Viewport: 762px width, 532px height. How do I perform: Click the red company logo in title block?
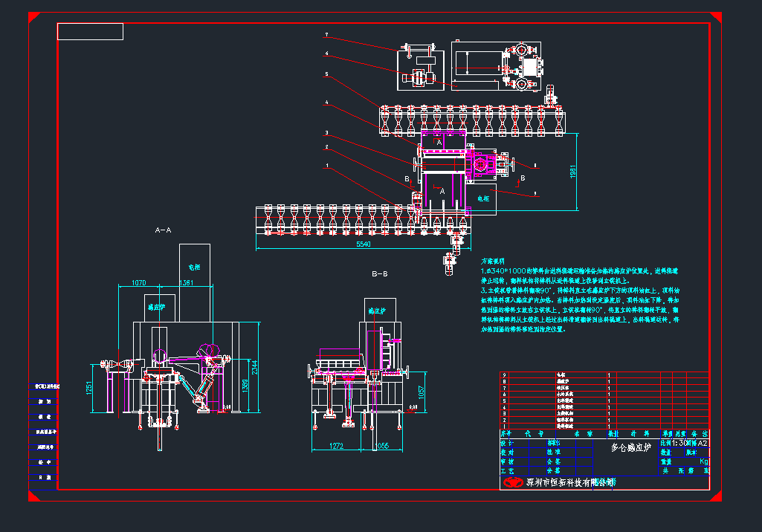tap(512, 482)
